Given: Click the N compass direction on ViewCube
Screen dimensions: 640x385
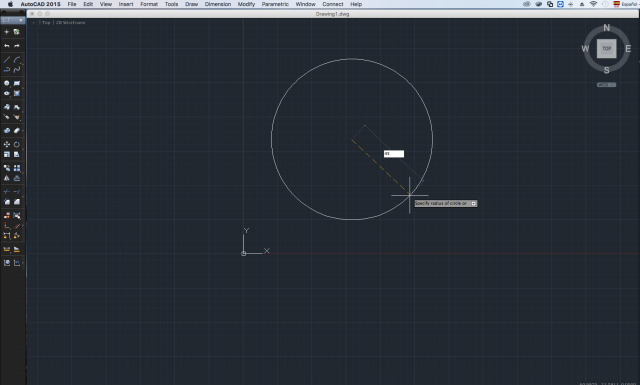Looking at the screenshot, I should coord(607,28).
